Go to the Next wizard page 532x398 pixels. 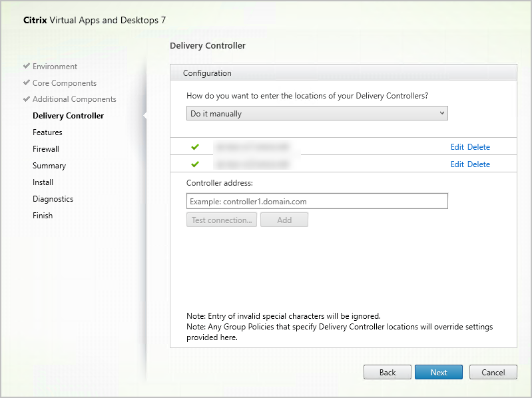pos(438,372)
